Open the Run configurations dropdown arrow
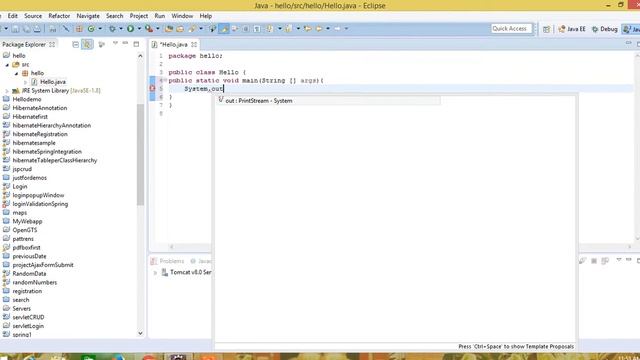Viewport: 640px width, 360px height. [x=140, y=29]
